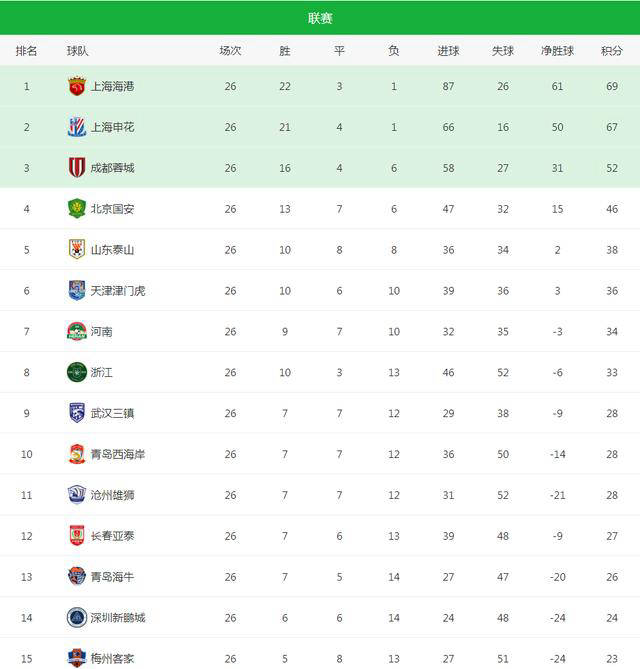Viewport: 640px width, 669px height.
Task: Click the Beijing Guoan (北京国安) team logo
Action: coord(77,209)
